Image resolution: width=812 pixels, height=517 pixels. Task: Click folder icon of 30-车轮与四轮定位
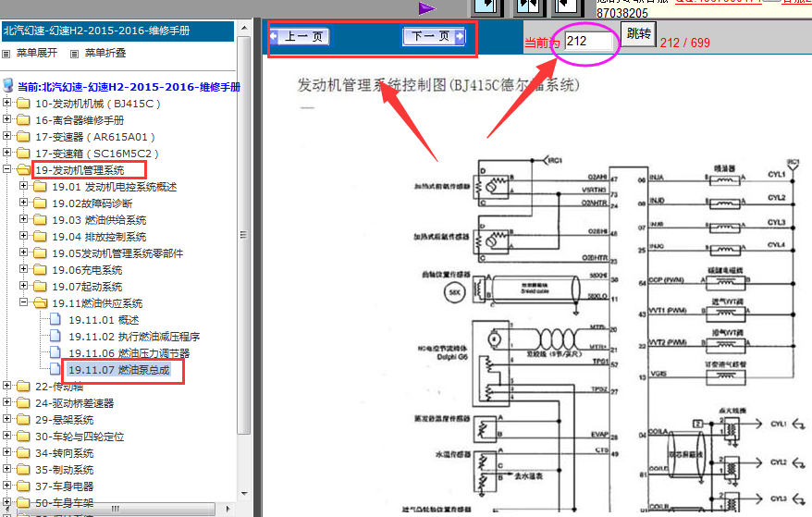(x=23, y=437)
